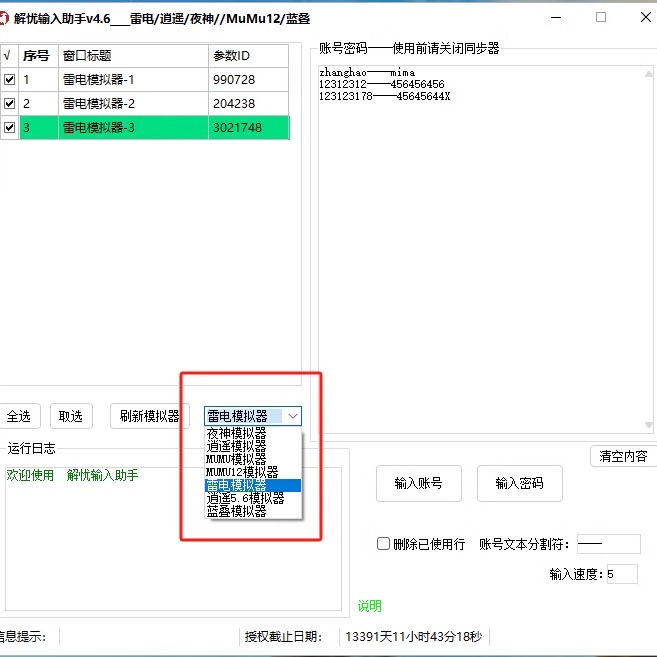Choose highlighted 雷电模拟器 list option

[x=253, y=485]
